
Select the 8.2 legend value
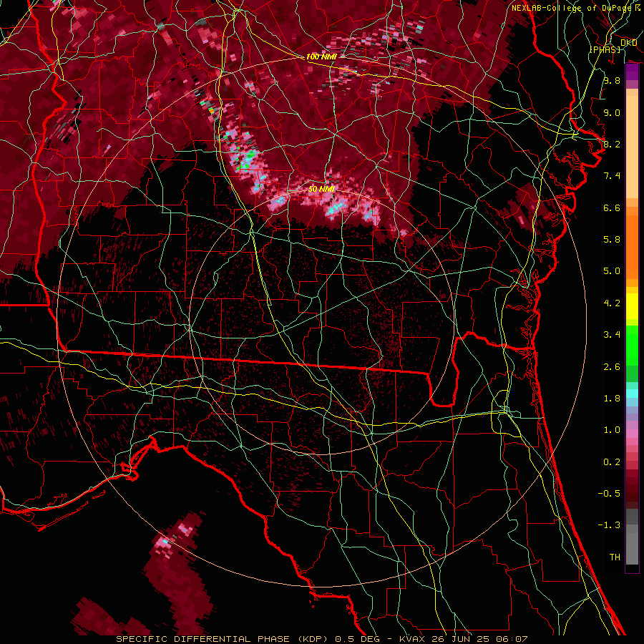612,144
